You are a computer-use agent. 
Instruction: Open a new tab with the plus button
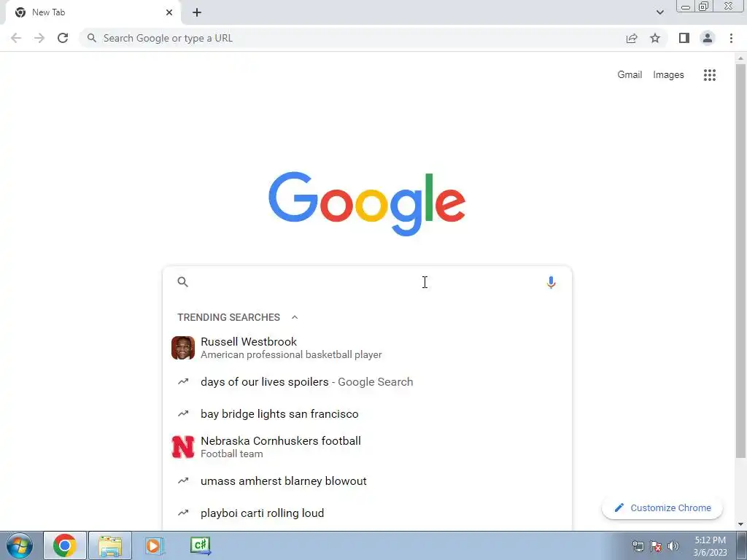[197, 12]
